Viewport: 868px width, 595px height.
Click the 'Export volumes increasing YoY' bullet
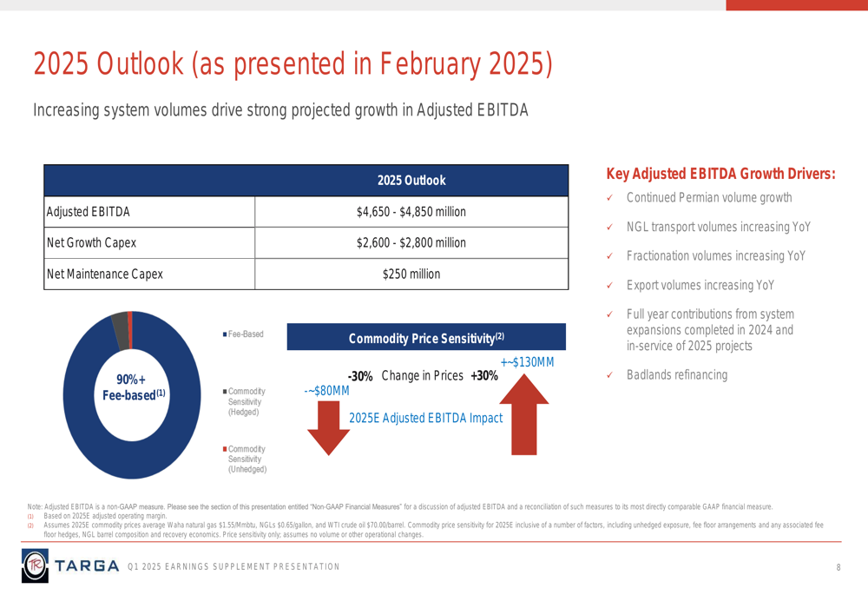[x=700, y=285]
